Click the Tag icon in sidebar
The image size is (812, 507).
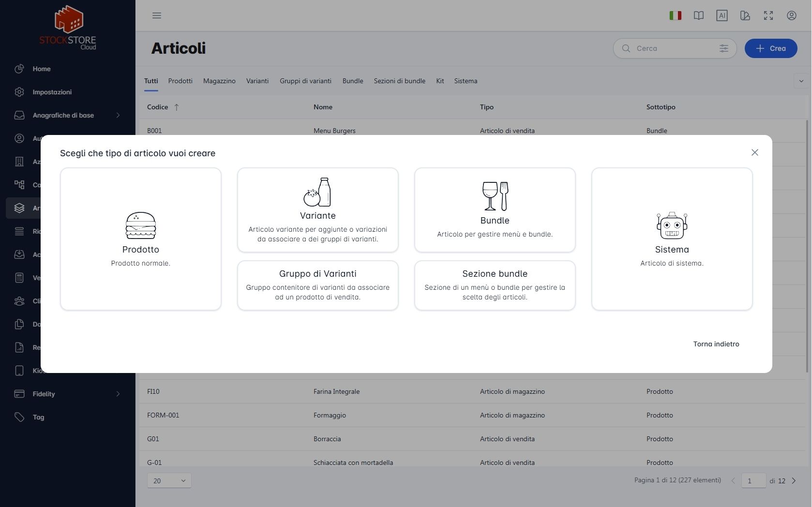pos(19,417)
